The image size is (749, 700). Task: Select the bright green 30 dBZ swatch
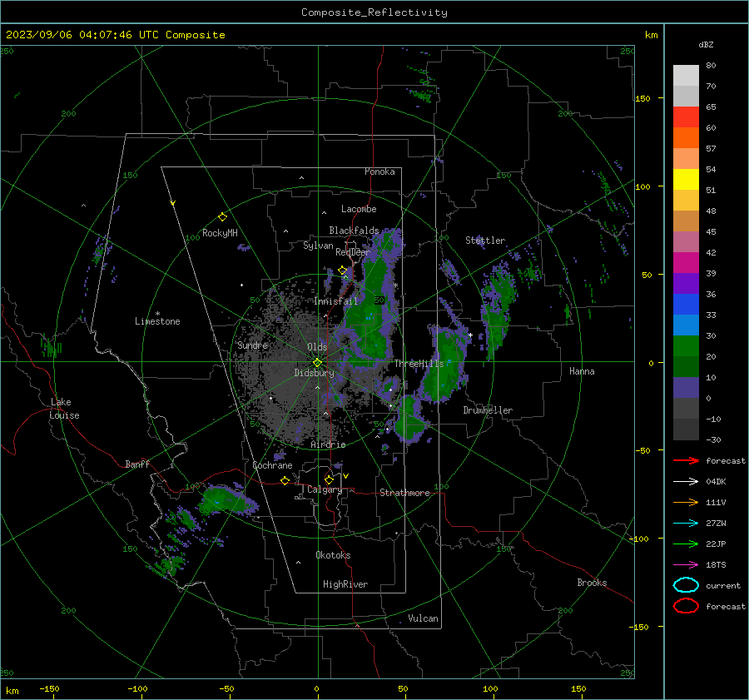(x=686, y=346)
